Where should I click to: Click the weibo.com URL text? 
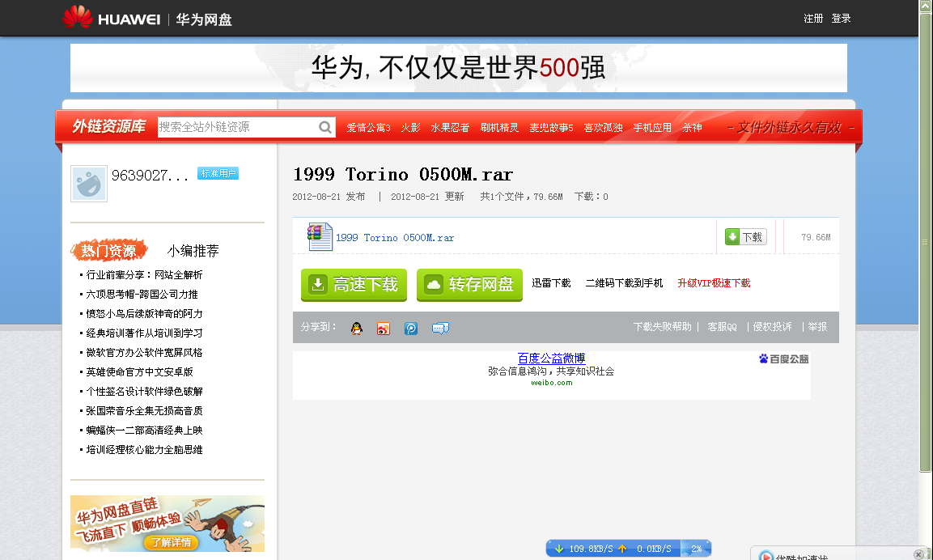(552, 383)
